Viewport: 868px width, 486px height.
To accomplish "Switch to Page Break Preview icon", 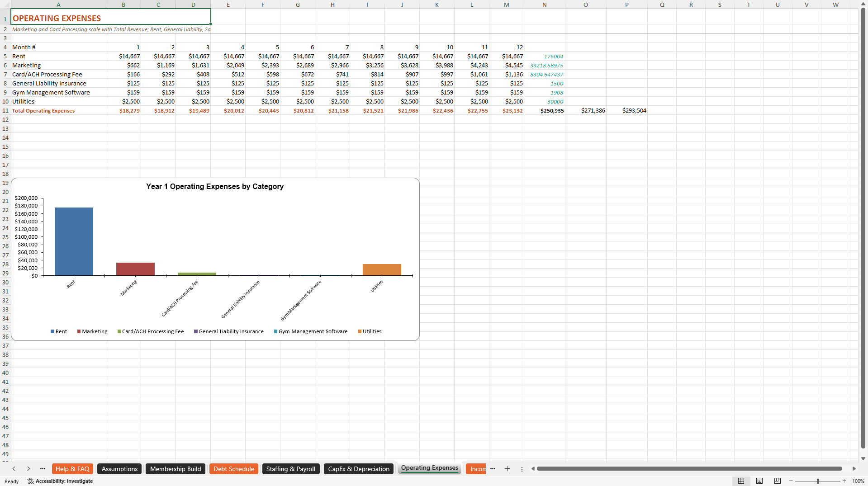I will click(x=778, y=481).
